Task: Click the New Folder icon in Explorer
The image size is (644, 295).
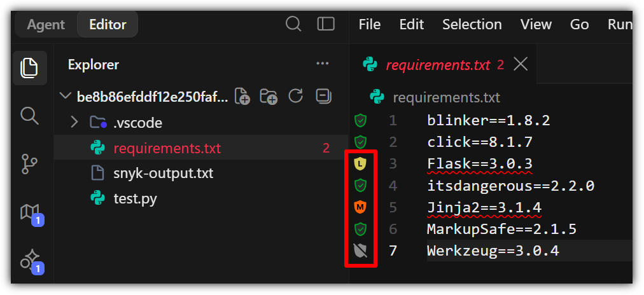Action: pos(269,97)
